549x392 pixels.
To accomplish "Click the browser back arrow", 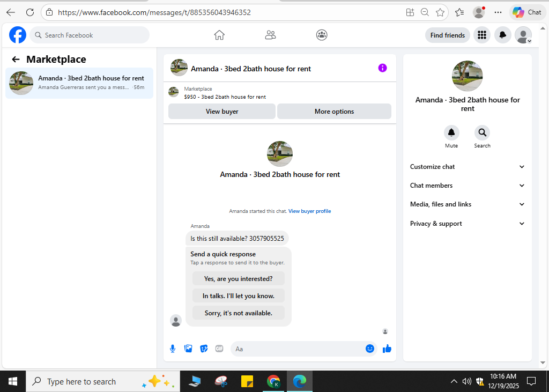I will pyautogui.click(x=11, y=12).
